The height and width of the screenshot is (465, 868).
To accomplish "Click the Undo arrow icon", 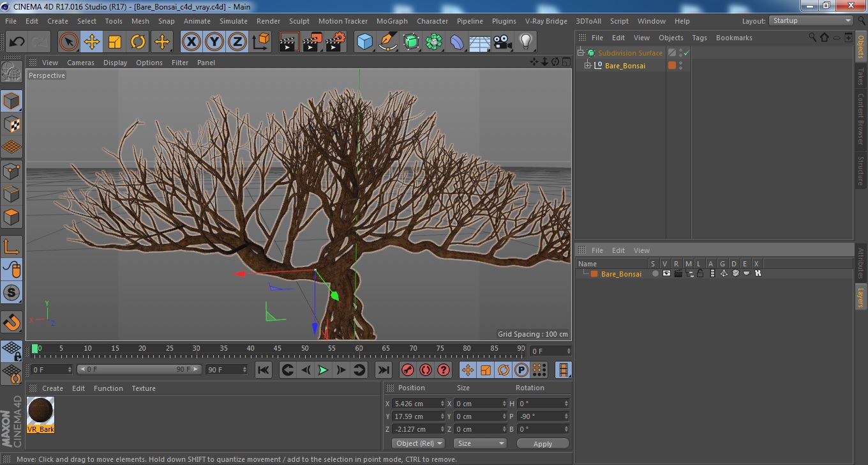I will pos(17,42).
